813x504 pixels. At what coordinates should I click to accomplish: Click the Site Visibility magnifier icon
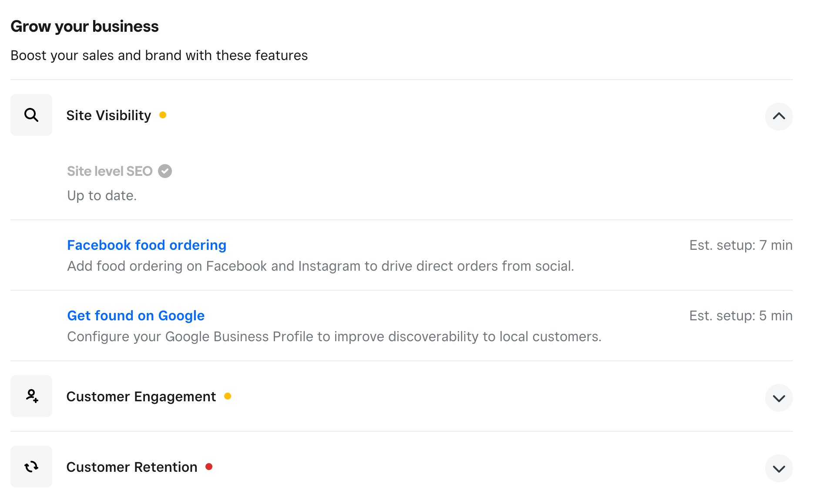pos(31,115)
